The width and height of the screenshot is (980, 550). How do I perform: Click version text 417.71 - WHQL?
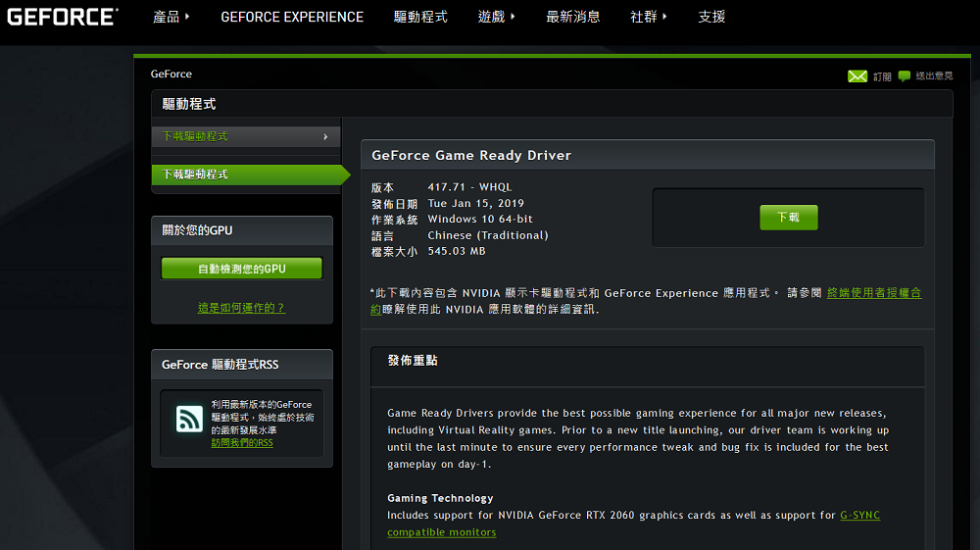[469, 187]
